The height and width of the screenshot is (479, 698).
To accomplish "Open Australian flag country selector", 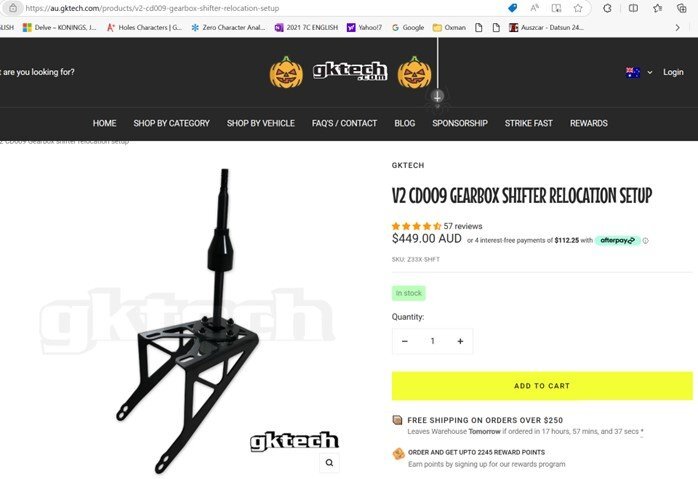I will click(639, 72).
